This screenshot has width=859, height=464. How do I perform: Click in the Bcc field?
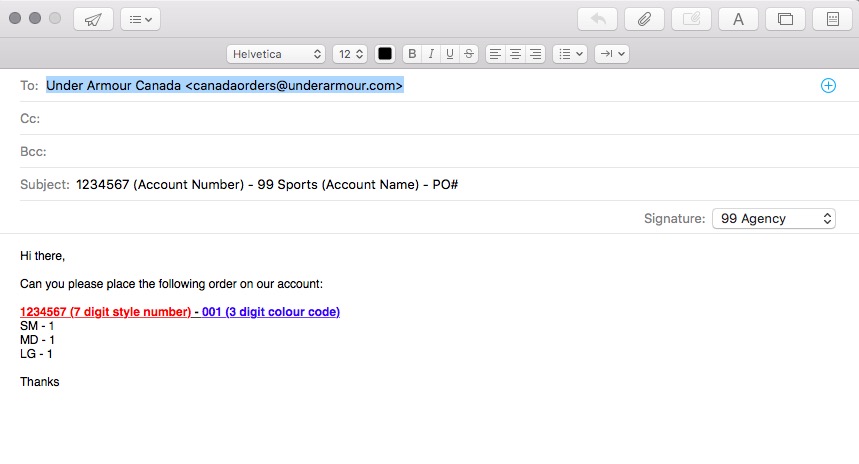click(x=438, y=151)
